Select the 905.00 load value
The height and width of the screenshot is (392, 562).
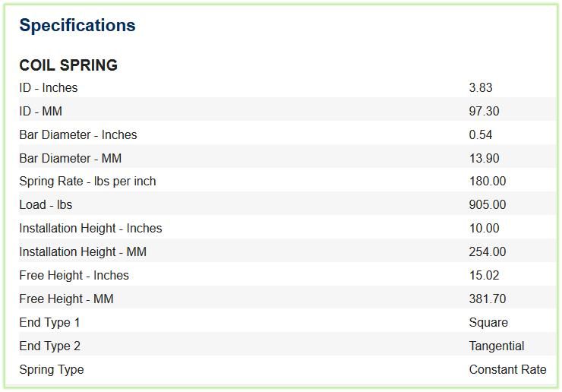[x=488, y=205]
